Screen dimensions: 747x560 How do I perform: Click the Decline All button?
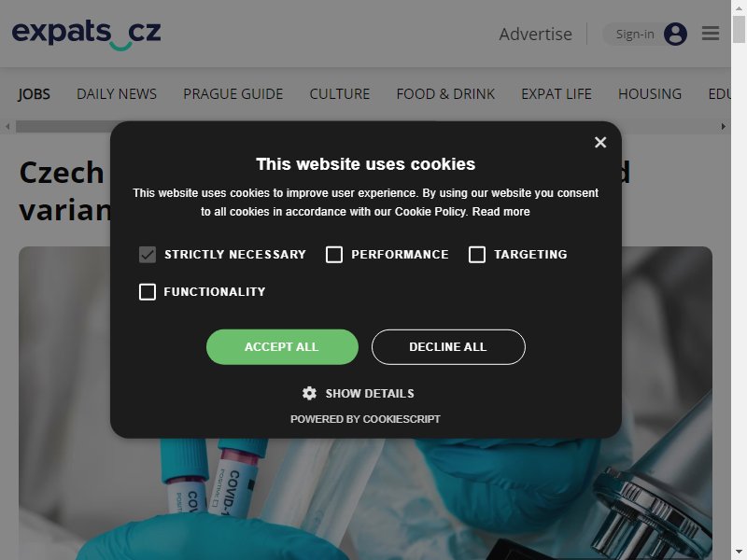[x=448, y=347]
